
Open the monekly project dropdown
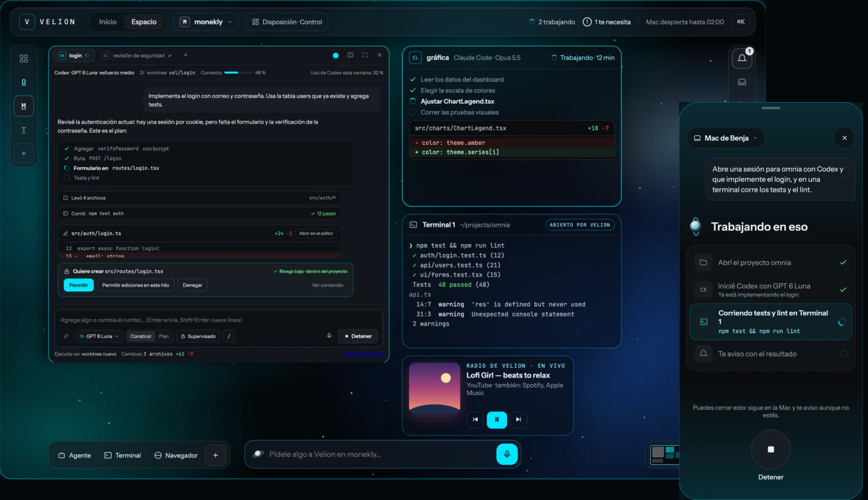[x=206, y=22]
